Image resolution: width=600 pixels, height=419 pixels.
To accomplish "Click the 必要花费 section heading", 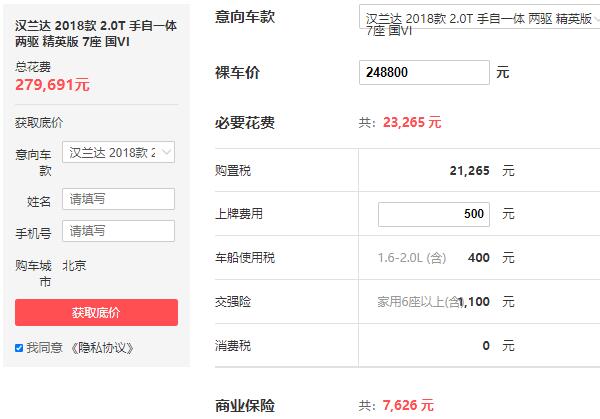I will pyautogui.click(x=245, y=123).
